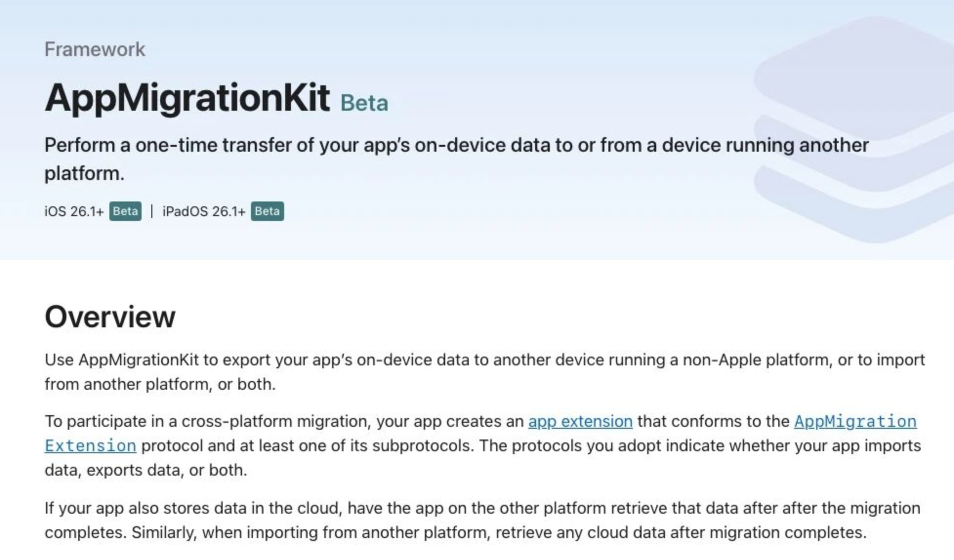Click the wrapped "Extension" code link text
This screenshot has height=560, width=954.
[90, 446]
